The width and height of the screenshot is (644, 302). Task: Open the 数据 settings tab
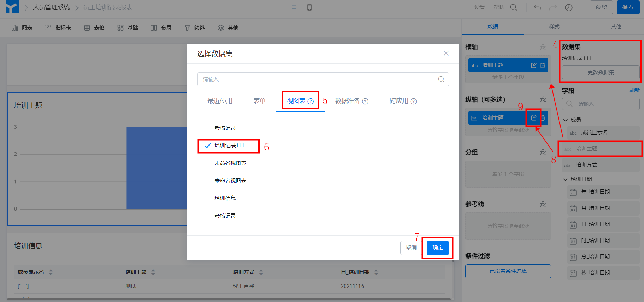pyautogui.click(x=493, y=27)
